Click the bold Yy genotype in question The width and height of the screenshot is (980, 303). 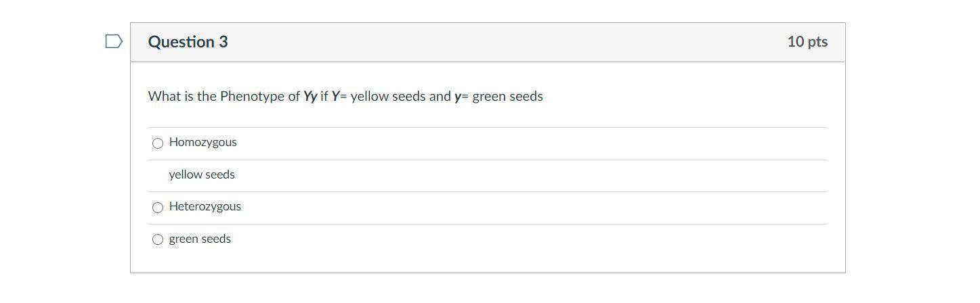click(310, 97)
